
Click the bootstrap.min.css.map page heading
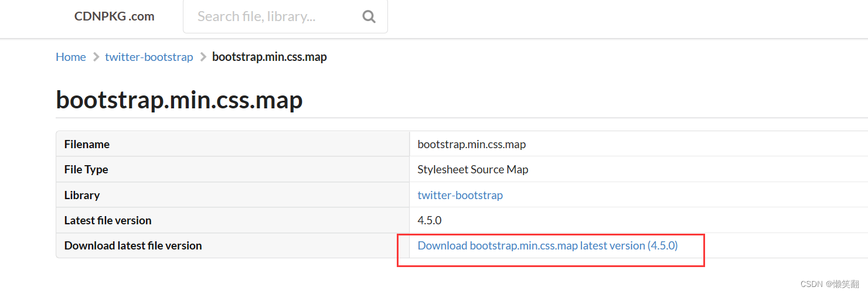tap(179, 100)
